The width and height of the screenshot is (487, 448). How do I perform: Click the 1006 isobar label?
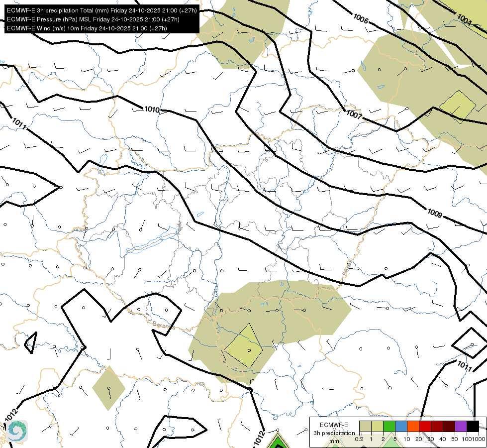coord(361,18)
